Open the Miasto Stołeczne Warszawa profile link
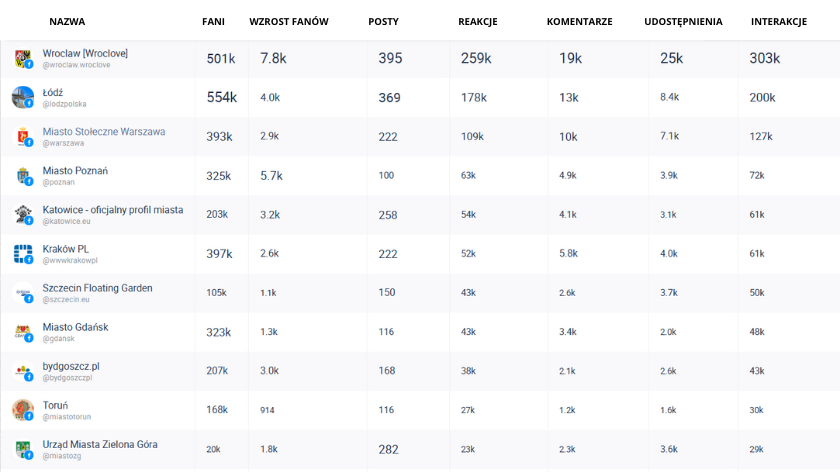 [x=104, y=132]
